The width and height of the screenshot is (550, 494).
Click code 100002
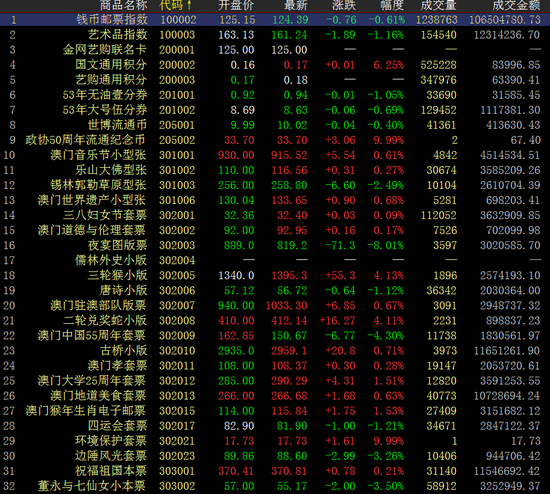(178, 20)
